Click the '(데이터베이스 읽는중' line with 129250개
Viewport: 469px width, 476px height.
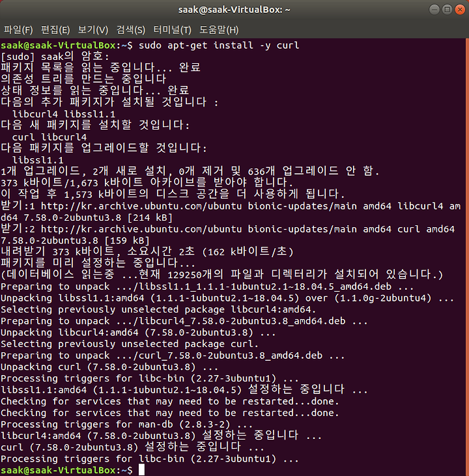pyautogui.click(x=222, y=274)
